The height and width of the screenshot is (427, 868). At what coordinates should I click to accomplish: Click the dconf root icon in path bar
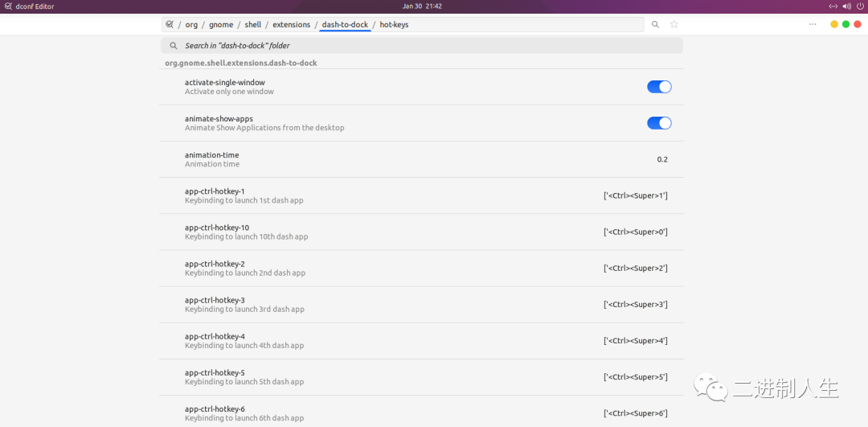click(170, 25)
